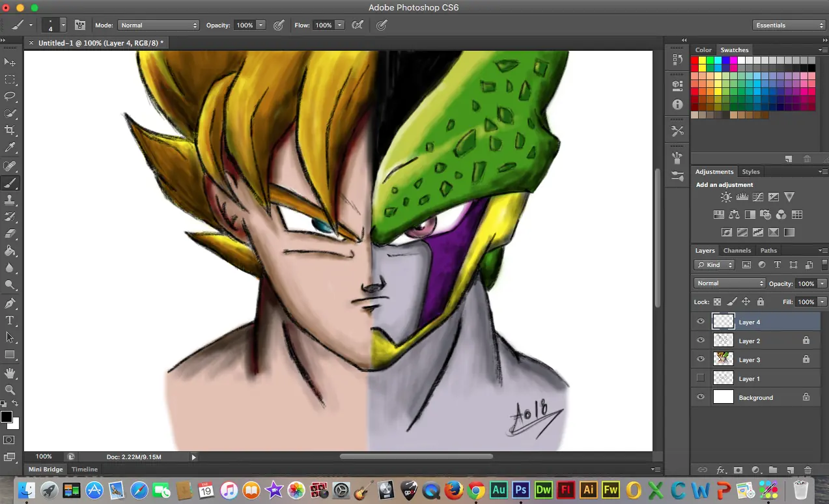Viewport: 829px width, 504px height.
Task: Open brush Opacity slider dropdown
Action: click(x=261, y=25)
